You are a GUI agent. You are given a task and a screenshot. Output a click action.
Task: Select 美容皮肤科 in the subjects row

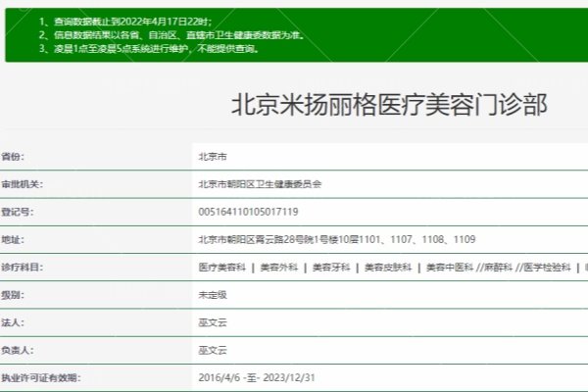coord(388,268)
